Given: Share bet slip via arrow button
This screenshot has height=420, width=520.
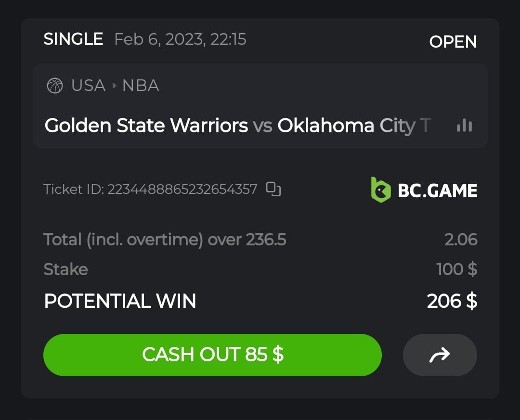Looking at the screenshot, I should (x=440, y=355).
